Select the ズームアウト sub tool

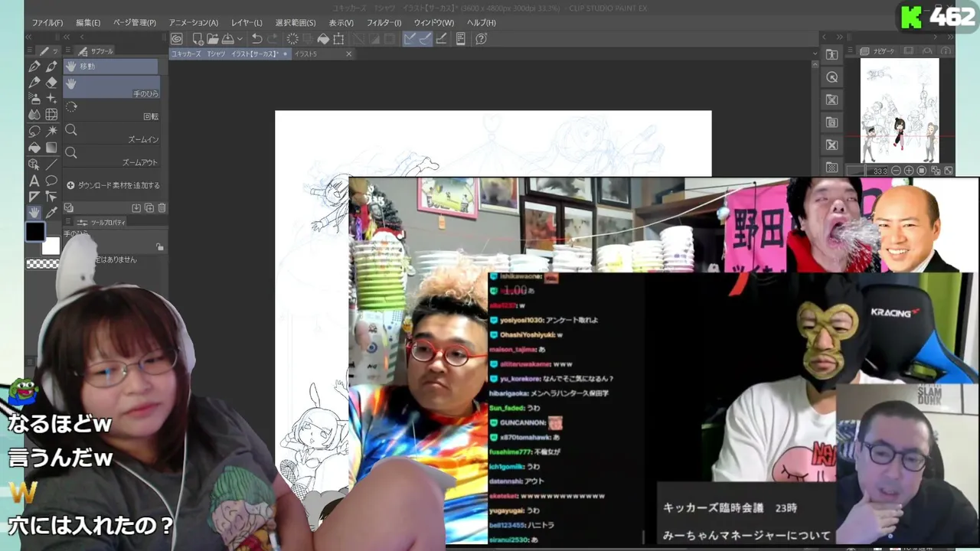tap(112, 156)
